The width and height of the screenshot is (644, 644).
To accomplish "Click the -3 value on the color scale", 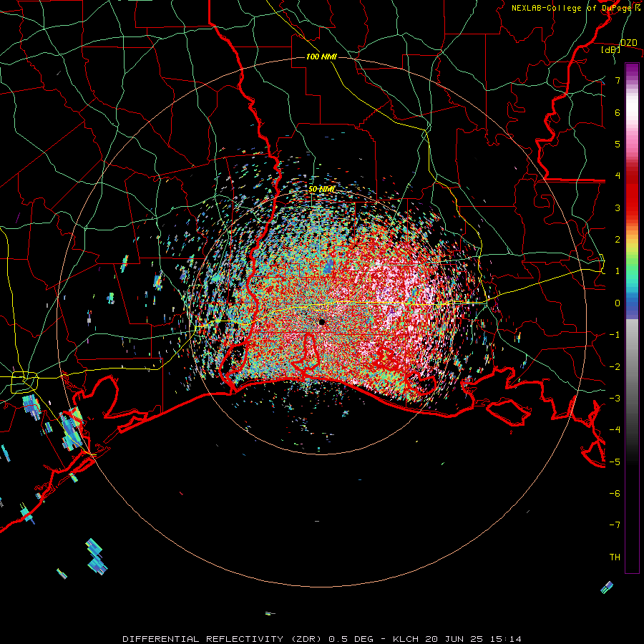I will click(615, 399).
